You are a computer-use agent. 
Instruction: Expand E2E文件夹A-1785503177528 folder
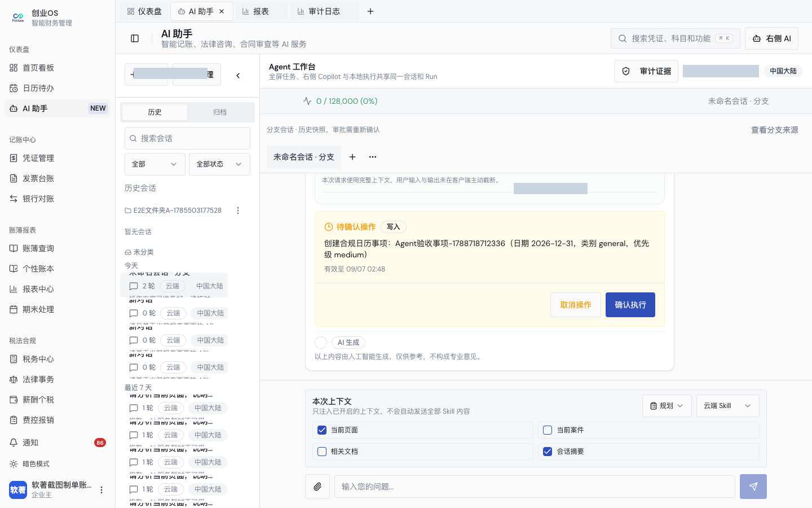click(173, 211)
